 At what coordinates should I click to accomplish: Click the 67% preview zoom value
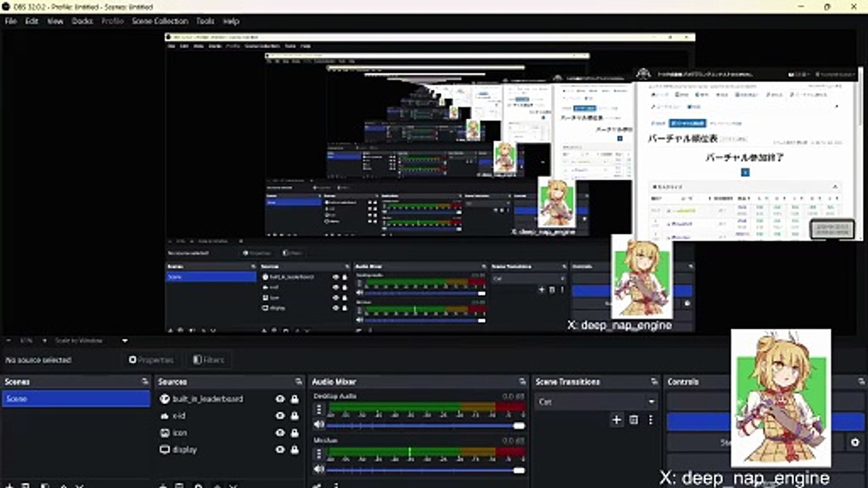coord(26,340)
